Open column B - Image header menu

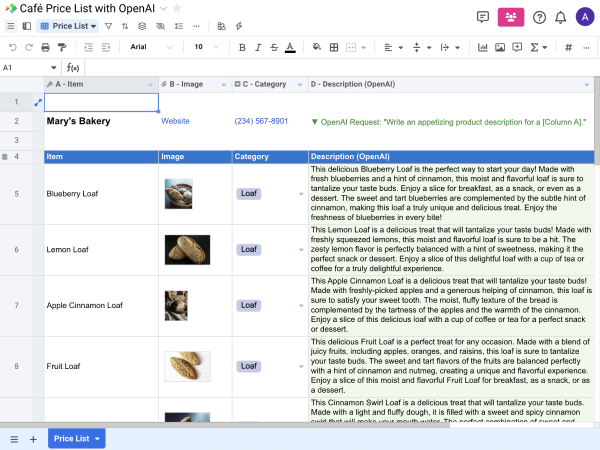tap(224, 85)
